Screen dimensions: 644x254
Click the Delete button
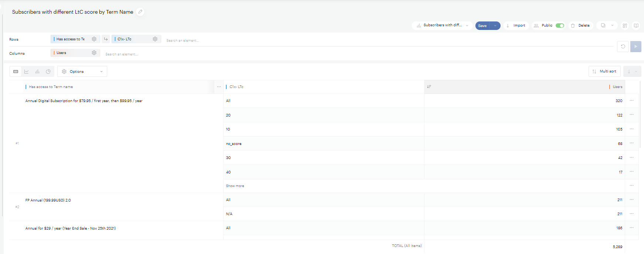580,26
